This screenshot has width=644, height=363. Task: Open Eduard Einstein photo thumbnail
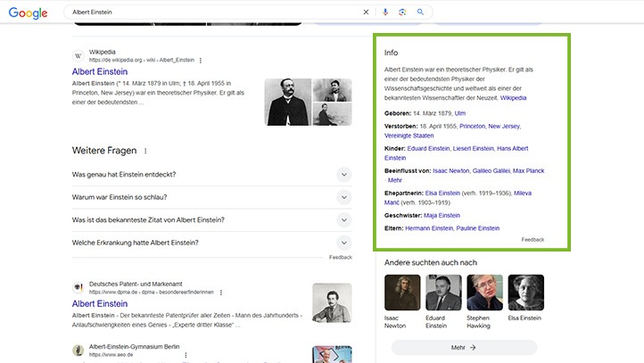(x=443, y=293)
